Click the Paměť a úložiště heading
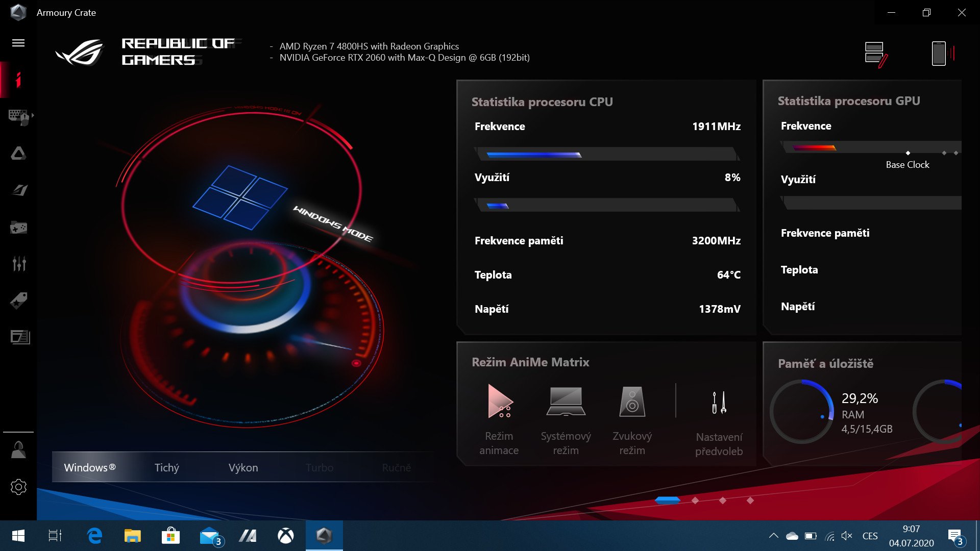980x551 pixels. click(x=825, y=364)
